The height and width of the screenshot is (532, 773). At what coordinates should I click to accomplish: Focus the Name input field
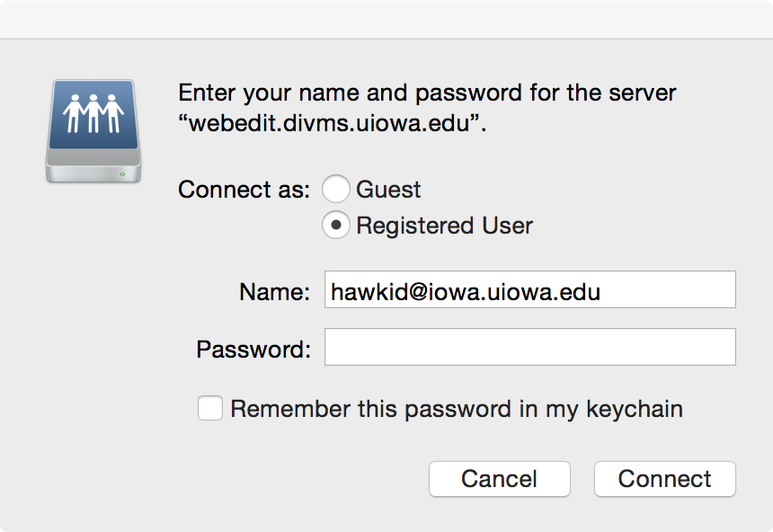(529, 290)
